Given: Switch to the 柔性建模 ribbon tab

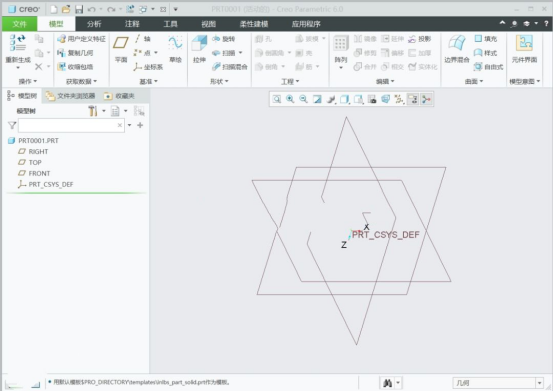Looking at the screenshot, I should (254, 24).
